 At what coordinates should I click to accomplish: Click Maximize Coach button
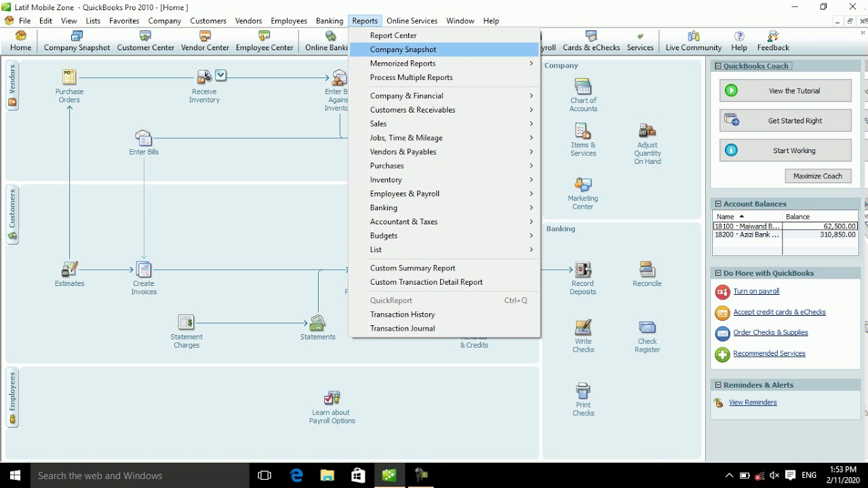[818, 176]
